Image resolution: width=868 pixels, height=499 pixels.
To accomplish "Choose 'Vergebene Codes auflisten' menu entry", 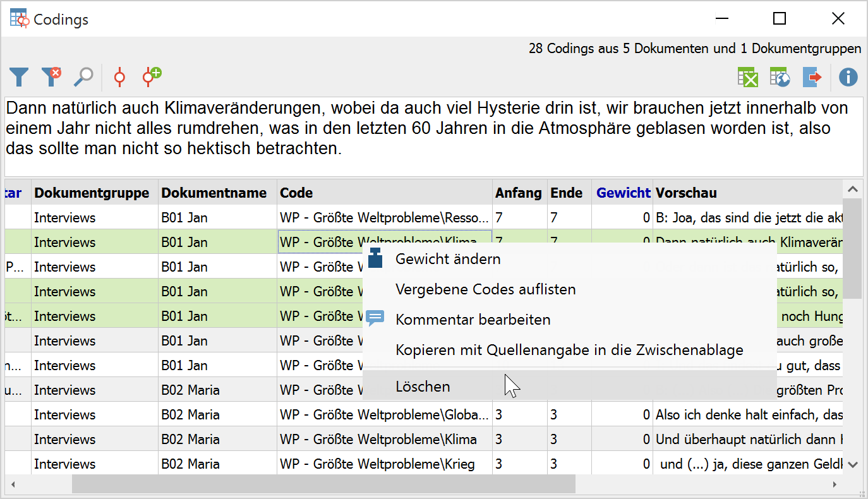I will coord(485,290).
